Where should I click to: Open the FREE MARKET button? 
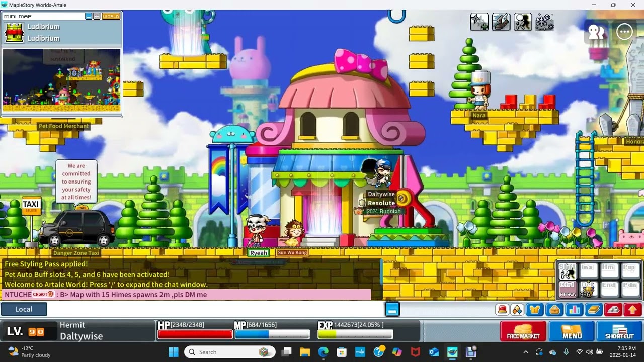(x=523, y=331)
